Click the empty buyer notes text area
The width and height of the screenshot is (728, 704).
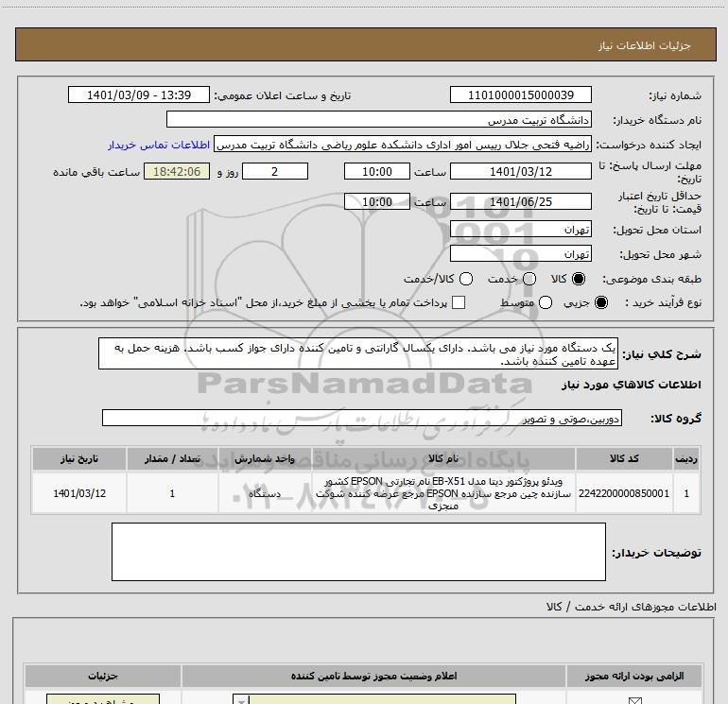pos(358,552)
